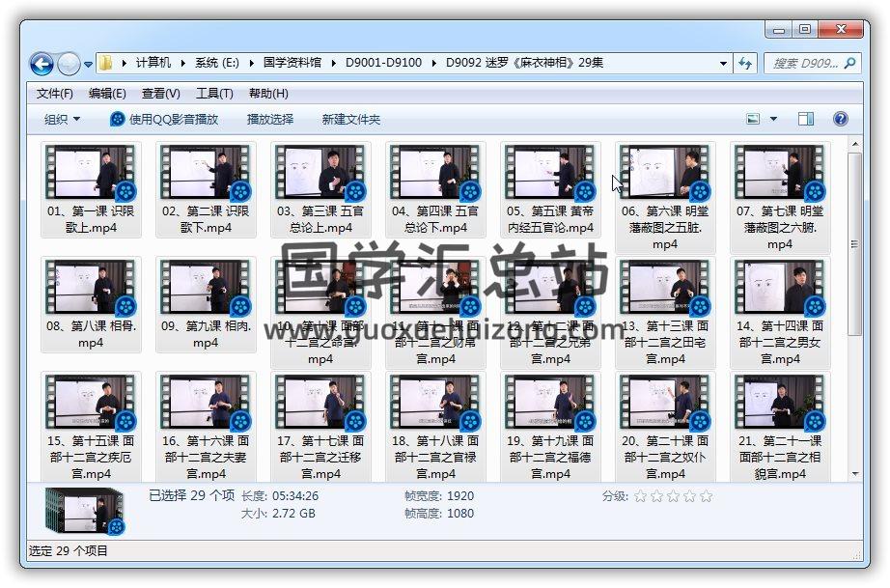Screen dimensions: 890x588
Task: Click 长度: 05:34:26 in details pane
Action: (280, 496)
